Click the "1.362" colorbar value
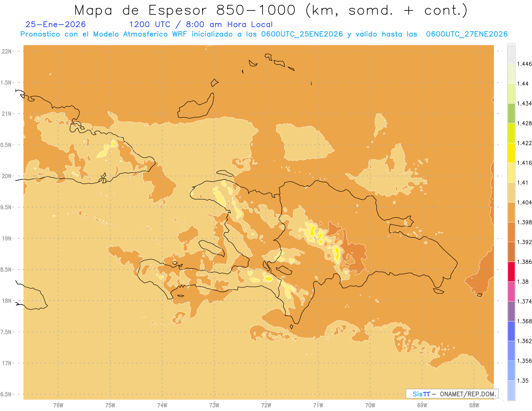Screen dimensions: 532x411 [524, 341]
